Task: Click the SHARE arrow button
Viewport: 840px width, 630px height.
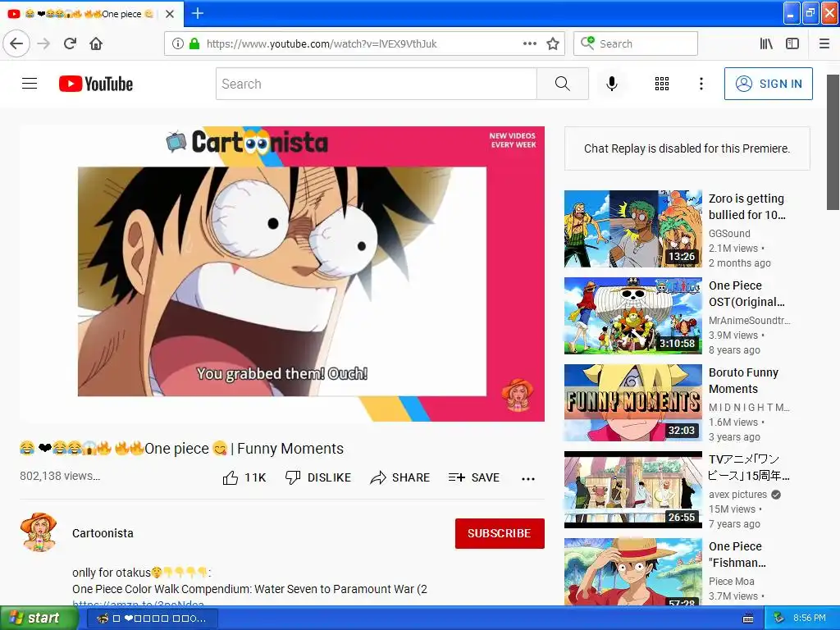Action: (399, 477)
